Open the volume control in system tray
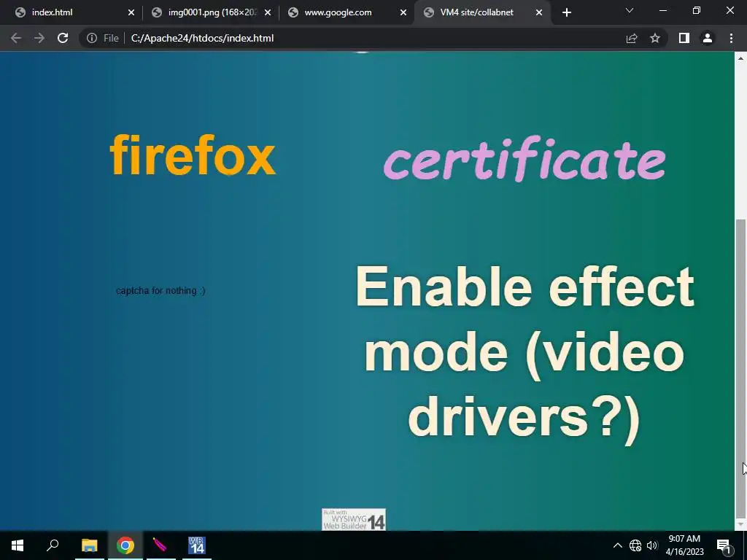The image size is (747, 560). point(652,545)
